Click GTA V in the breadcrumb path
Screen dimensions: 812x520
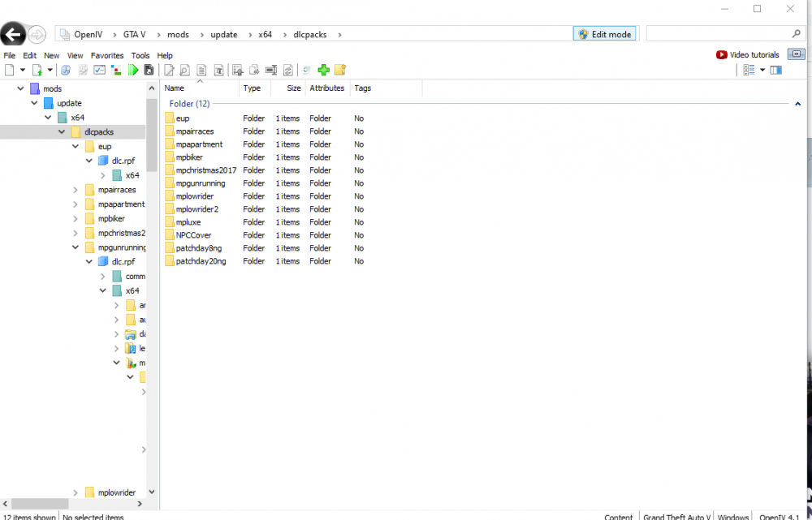(134, 35)
